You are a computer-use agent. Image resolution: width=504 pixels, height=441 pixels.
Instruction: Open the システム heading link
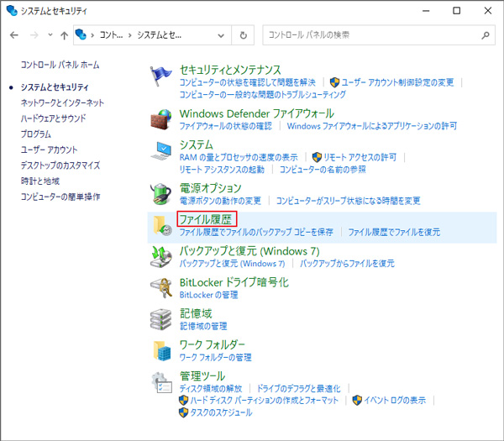[x=197, y=144]
